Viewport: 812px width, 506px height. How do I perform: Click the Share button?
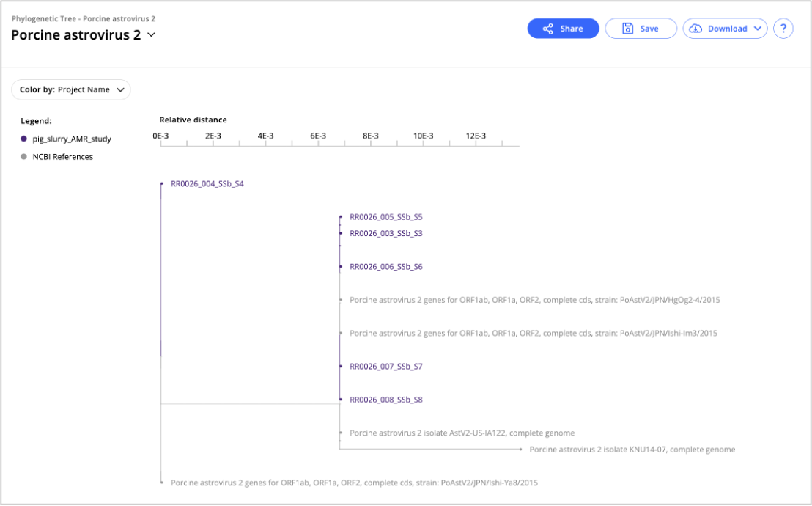click(563, 28)
